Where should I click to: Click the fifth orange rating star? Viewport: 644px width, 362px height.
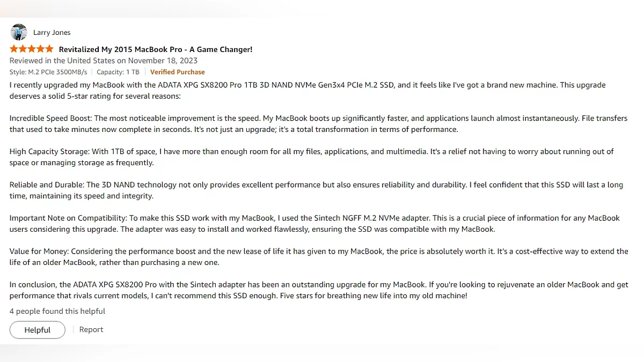49,49
